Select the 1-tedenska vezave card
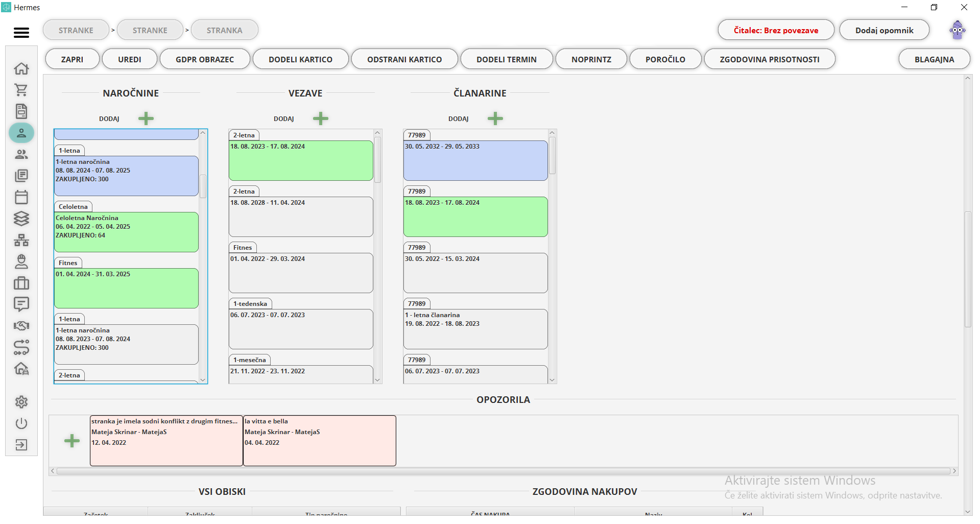 point(301,329)
